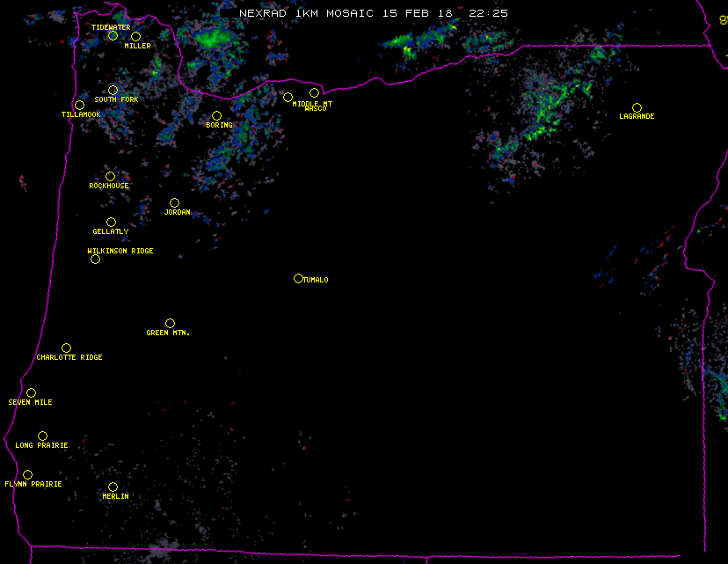Select the Seven Mile station marker
This screenshot has width=728, height=564.
(31, 393)
